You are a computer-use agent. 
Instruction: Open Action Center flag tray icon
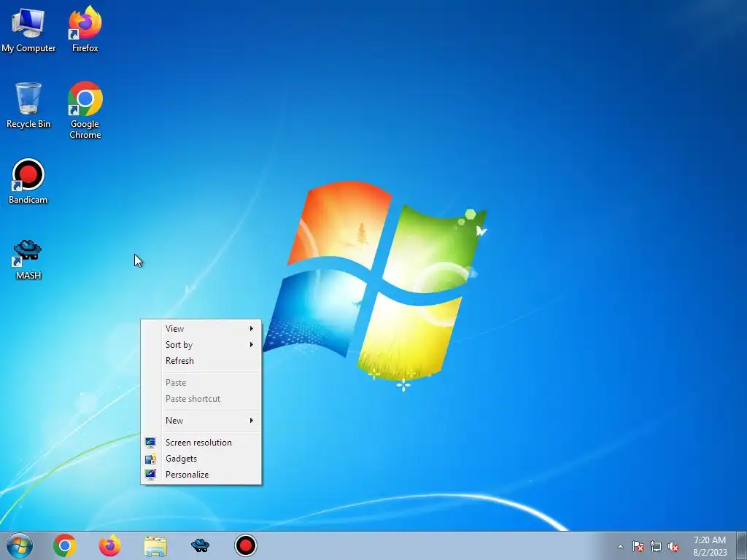[x=638, y=546]
